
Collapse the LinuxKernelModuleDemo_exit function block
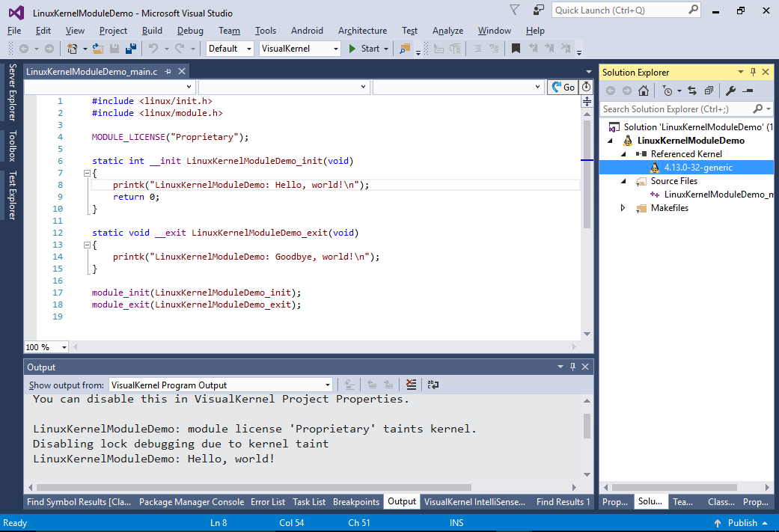pos(87,245)
